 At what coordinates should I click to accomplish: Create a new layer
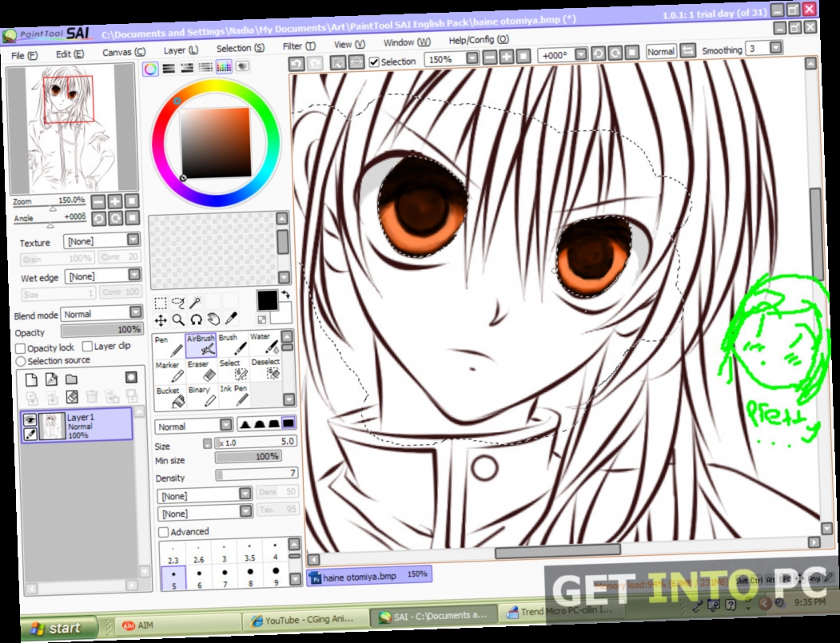coord(32,380)
